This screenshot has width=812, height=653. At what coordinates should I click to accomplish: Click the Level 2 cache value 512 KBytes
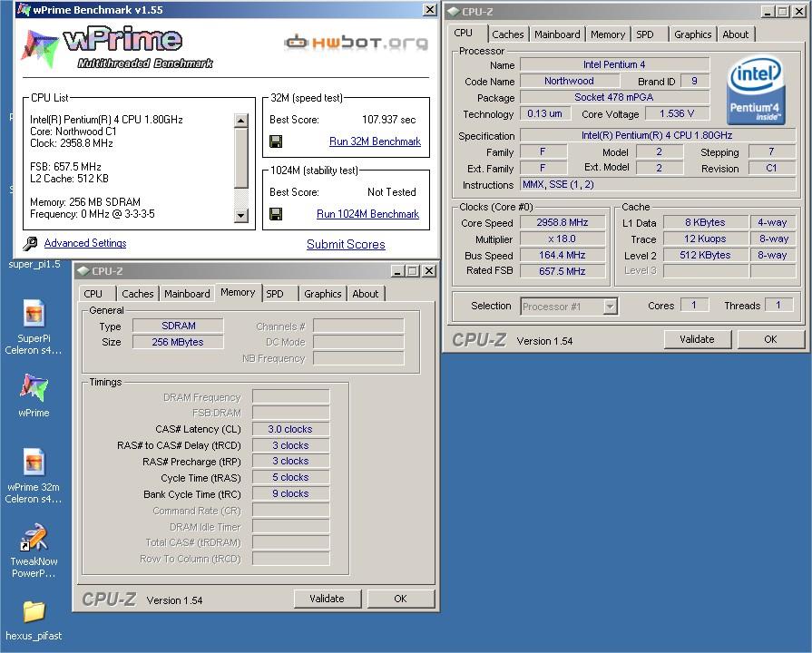[705, 255]
